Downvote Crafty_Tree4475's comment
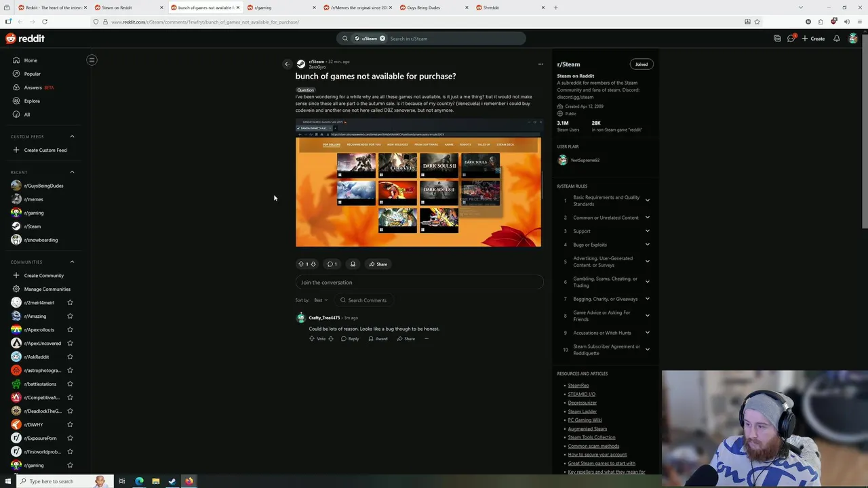Image resolution: width=868 pixels, height=488 pixels. [x=331, y=339]
